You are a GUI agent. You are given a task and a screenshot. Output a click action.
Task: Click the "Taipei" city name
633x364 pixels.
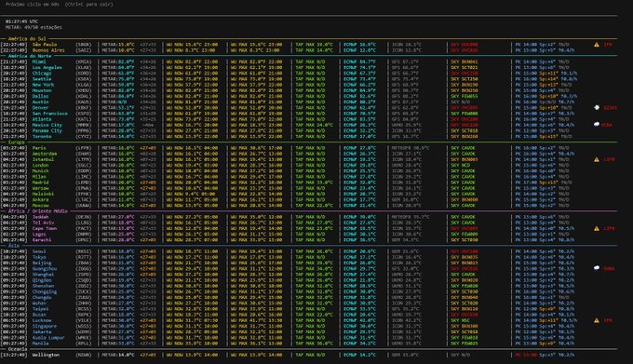pos(41,309)
